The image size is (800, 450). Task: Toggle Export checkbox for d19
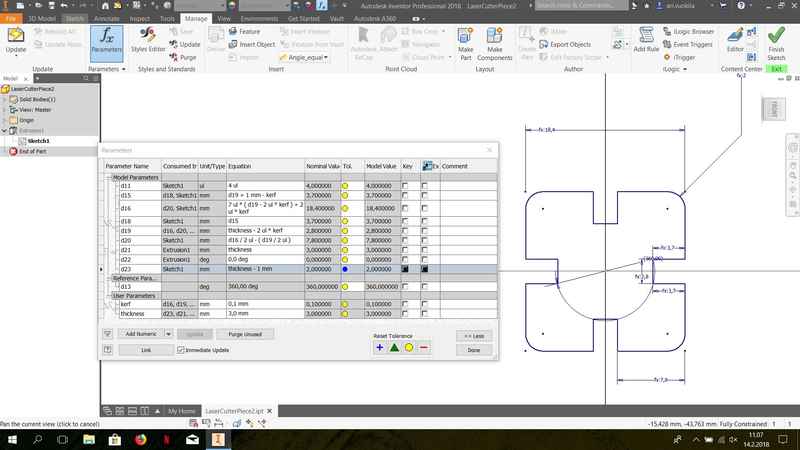pos(424,231)
